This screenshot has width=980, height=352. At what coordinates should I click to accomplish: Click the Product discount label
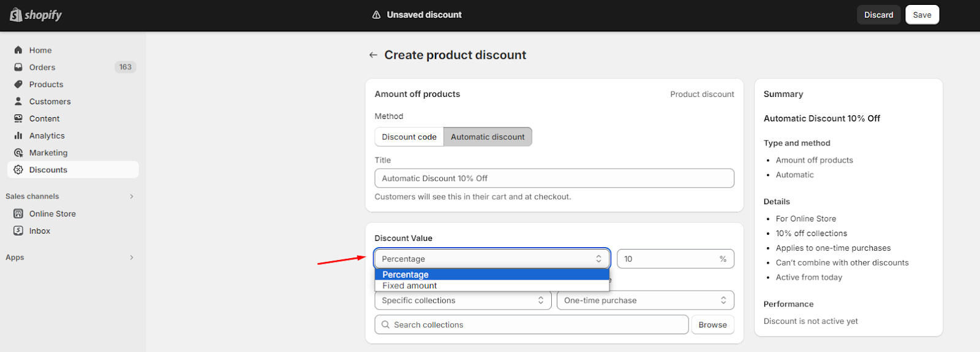pos(702,94)
